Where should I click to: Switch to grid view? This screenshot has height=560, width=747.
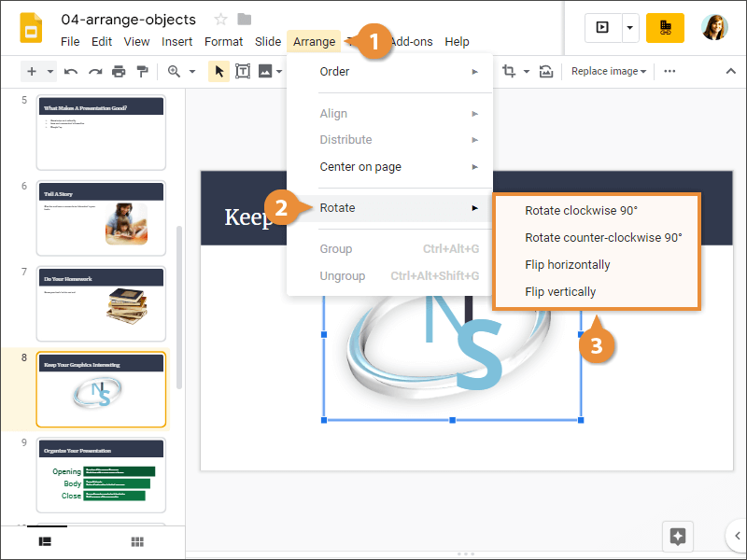point(137,541)
